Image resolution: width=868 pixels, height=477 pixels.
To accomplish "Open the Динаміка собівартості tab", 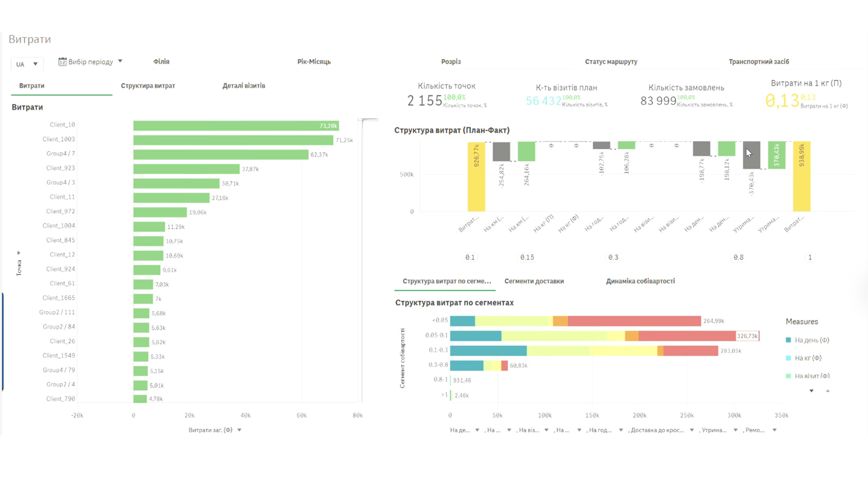I will tap(640, 281).
